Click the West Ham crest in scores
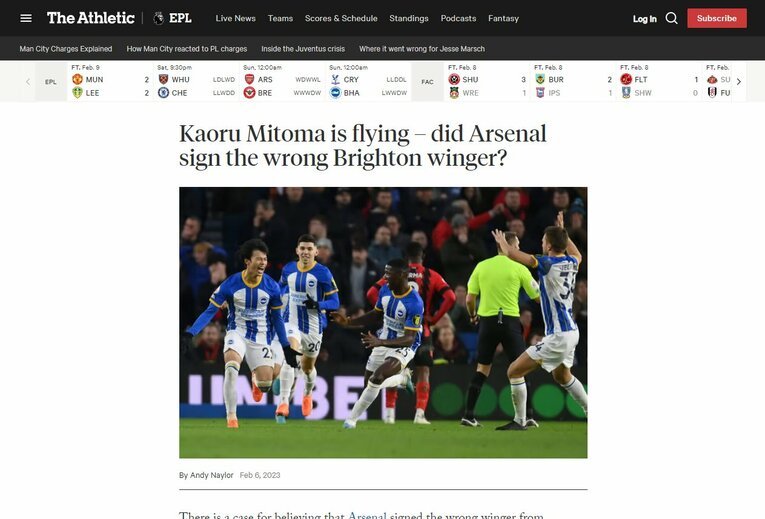Screen dimensions: 765x519 click(163, 80)
